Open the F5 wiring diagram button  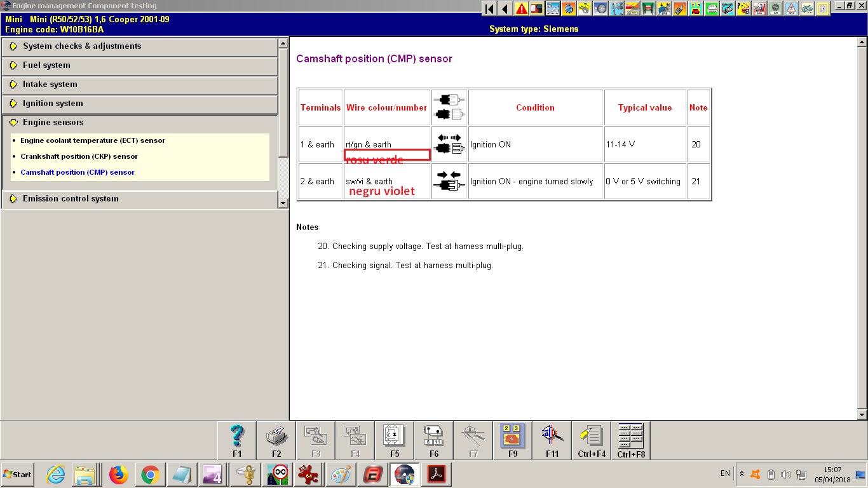395,440
